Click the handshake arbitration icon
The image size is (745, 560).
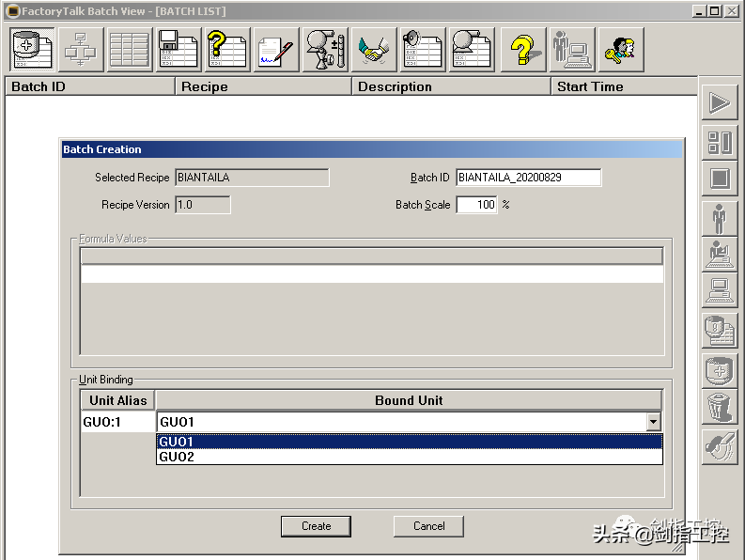(374, 49)
